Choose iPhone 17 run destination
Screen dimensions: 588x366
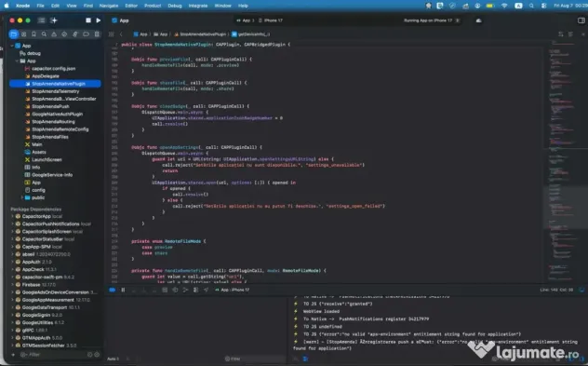click(x=271, y=20)
